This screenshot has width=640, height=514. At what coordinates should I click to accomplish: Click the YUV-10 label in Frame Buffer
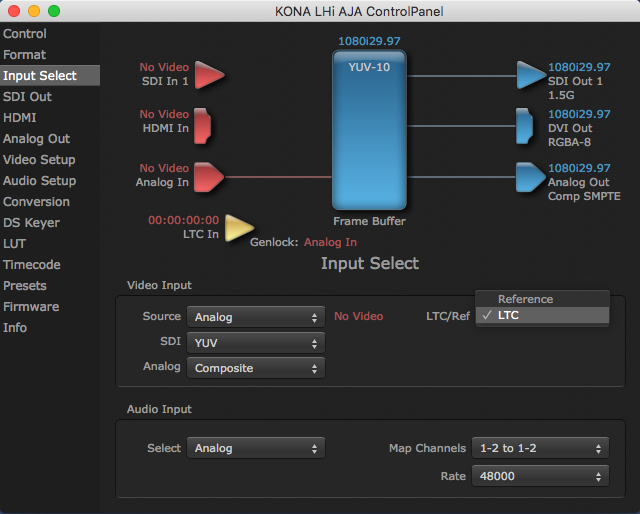[369, 67]
